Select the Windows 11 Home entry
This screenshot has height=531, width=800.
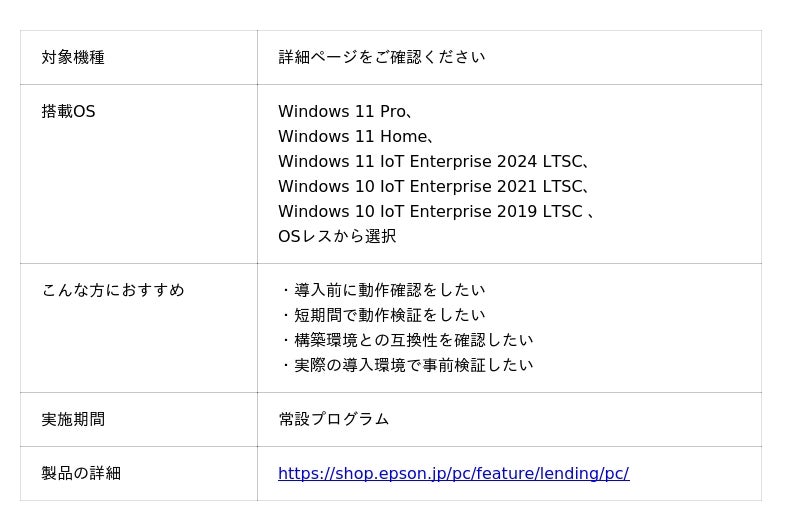coord(352,137)
